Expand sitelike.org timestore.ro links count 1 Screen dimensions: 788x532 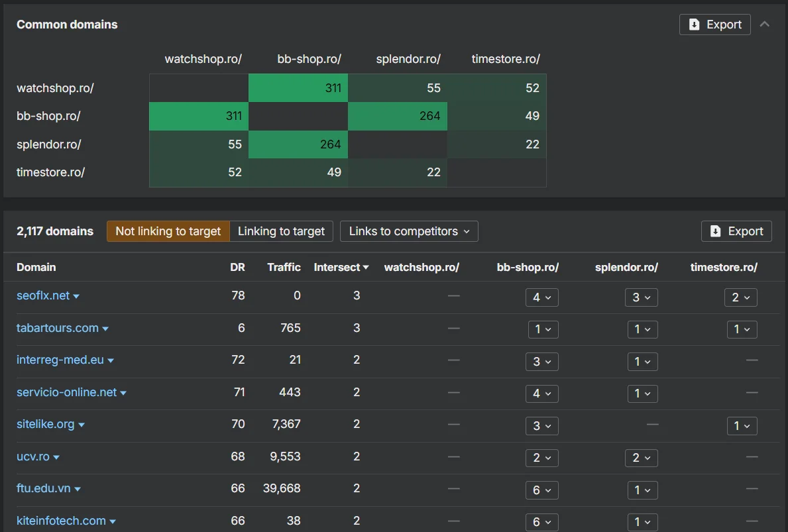click(742, 426)
